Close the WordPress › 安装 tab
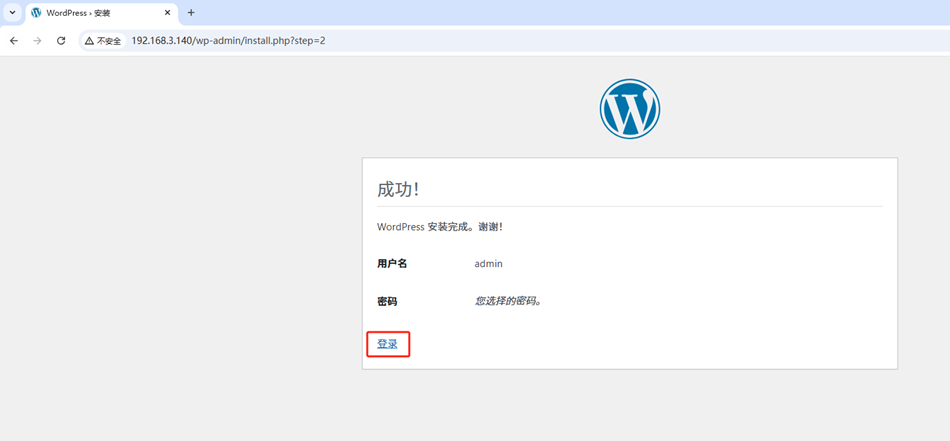Image resolution: width=950 pixels, height=441 pixels. coord(167,12)
